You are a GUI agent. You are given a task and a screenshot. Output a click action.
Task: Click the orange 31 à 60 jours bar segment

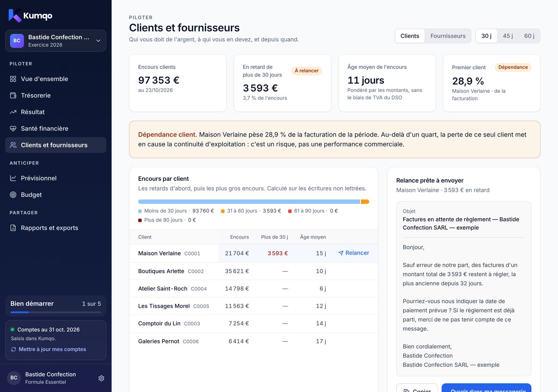click(365, 202)
